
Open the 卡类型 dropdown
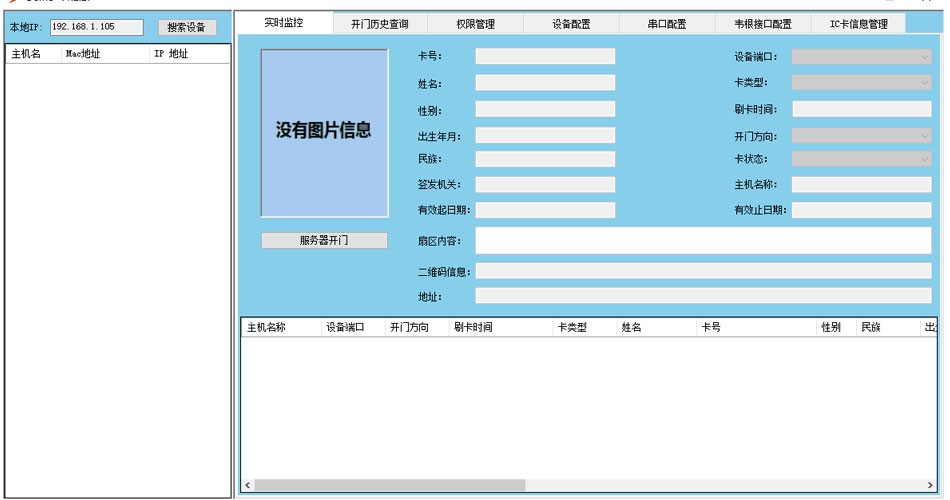[924, 83]
